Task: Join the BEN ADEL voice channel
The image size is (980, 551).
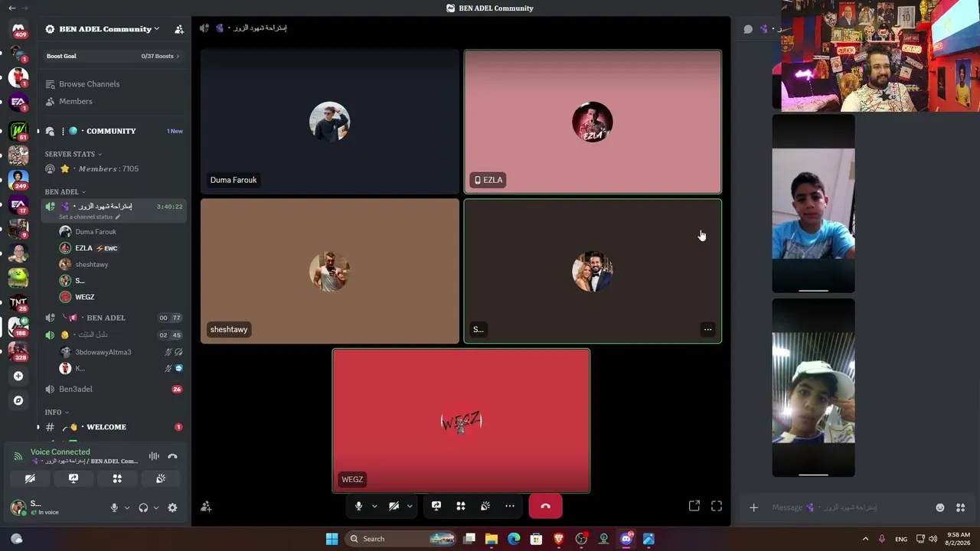Action: click(113, 318)
